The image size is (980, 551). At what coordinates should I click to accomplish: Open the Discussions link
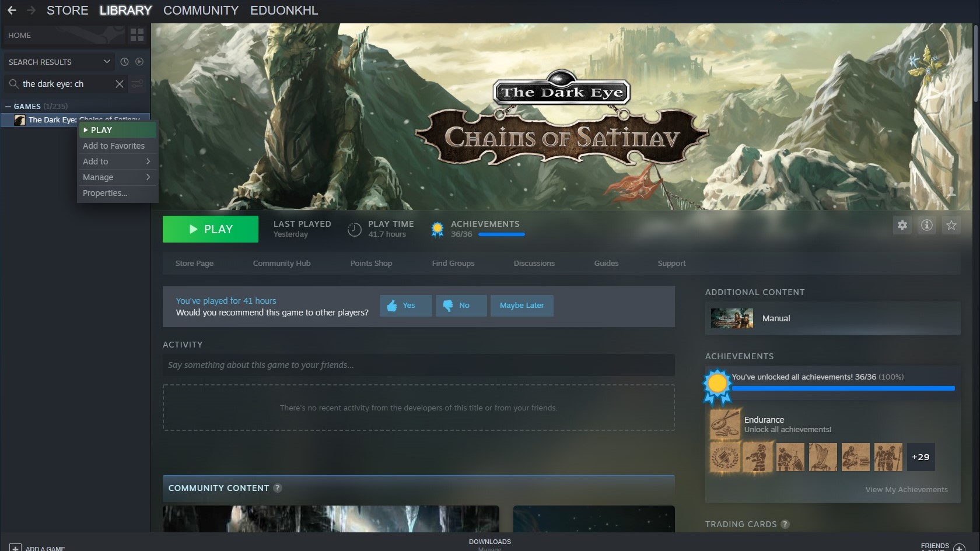pyautogui.click(x=534, y=264)
